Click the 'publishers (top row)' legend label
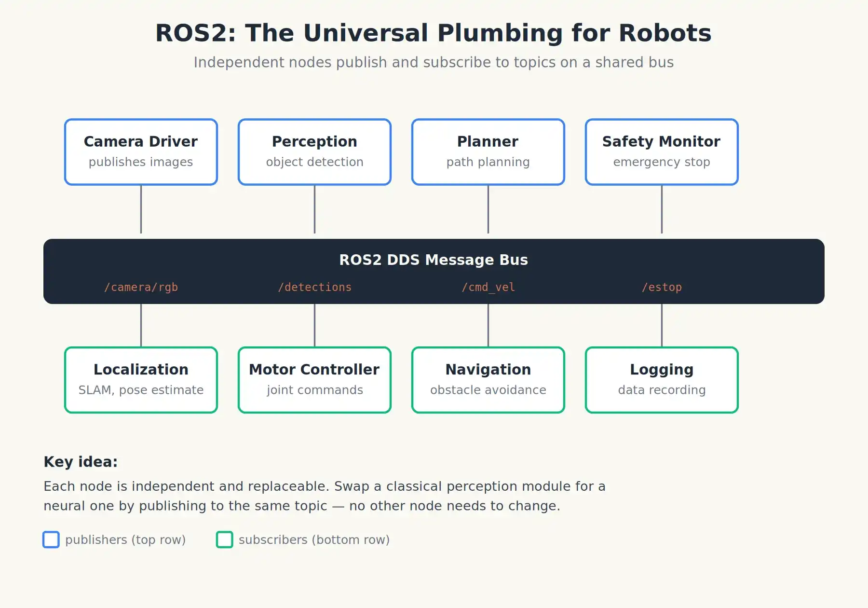This screenshot has width=868, height=608. 125,540
